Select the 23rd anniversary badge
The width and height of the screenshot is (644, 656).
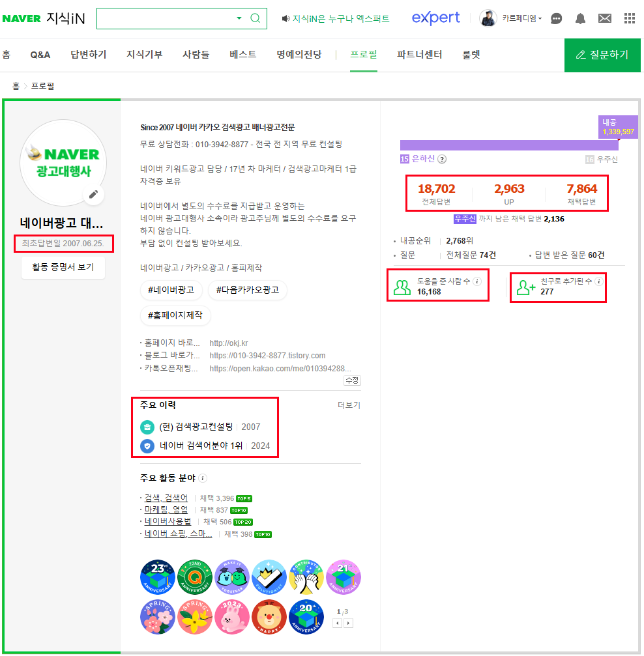click(158, 577)
